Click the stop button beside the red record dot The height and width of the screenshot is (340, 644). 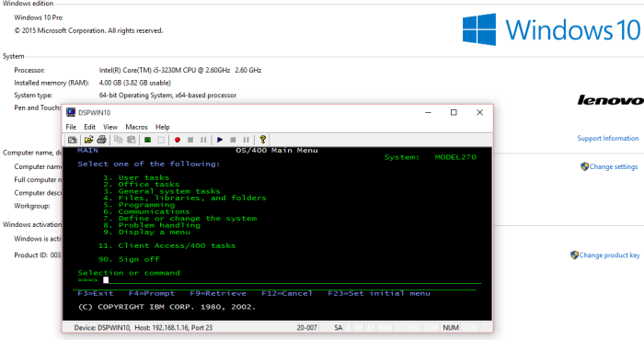(x=190, y=140)
